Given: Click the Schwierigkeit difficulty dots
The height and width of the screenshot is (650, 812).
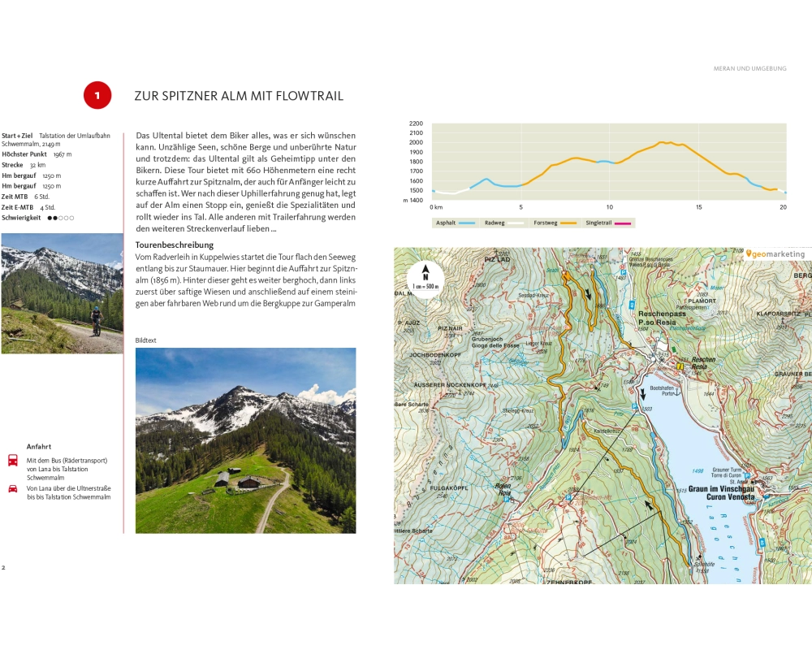Looking at the screenshot, I should pos(61,218).
